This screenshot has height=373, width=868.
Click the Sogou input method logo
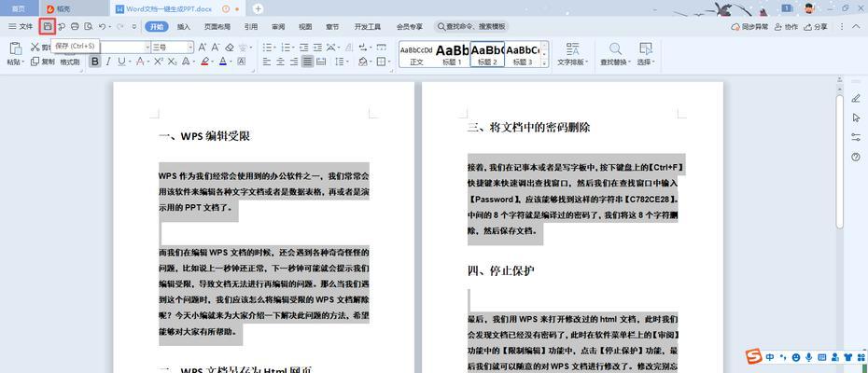coord(753,357)
